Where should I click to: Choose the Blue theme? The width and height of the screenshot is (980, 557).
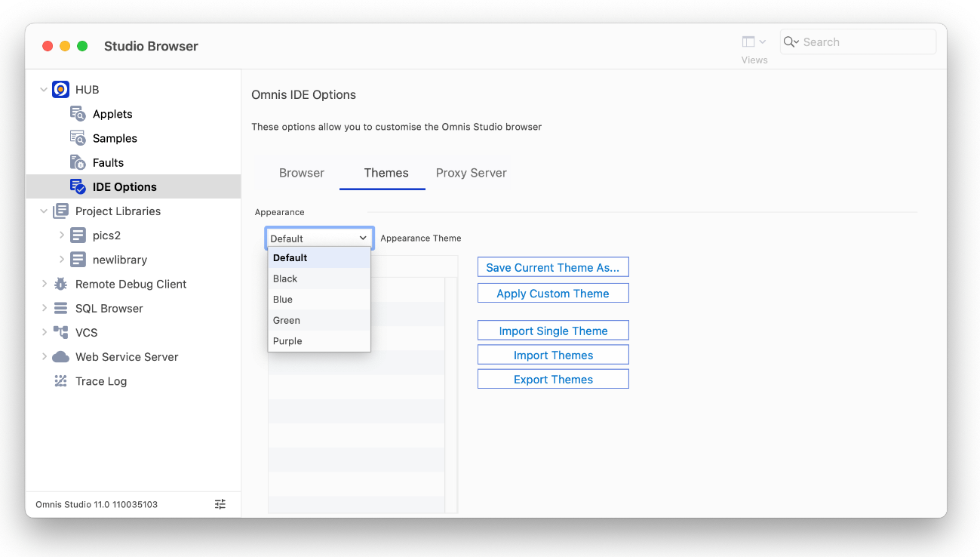tap(320, 300)
